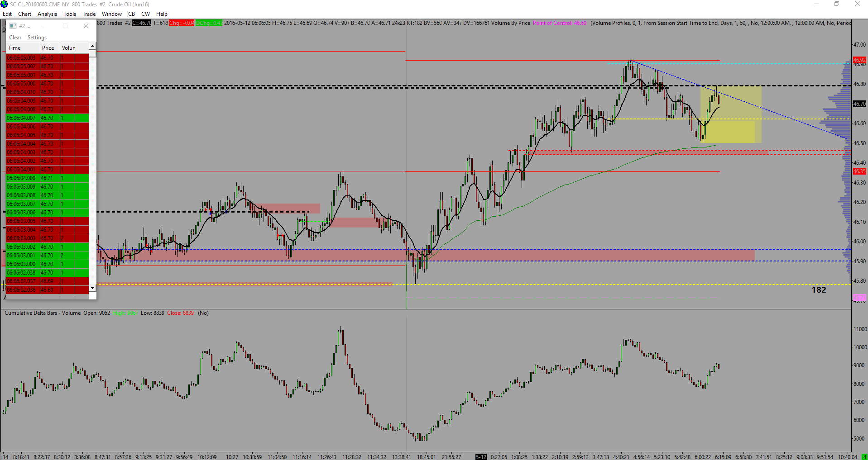Click the red 46.92 price axis label
The width and height of the screenshot is (868, 460).
coord(859,60)
